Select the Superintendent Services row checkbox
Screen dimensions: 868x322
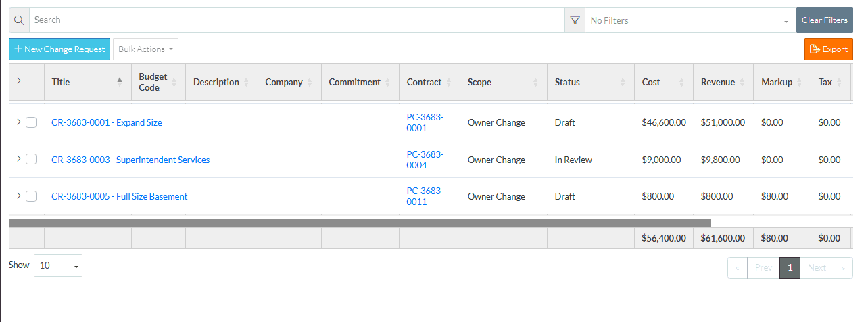(x=31, y=160)
